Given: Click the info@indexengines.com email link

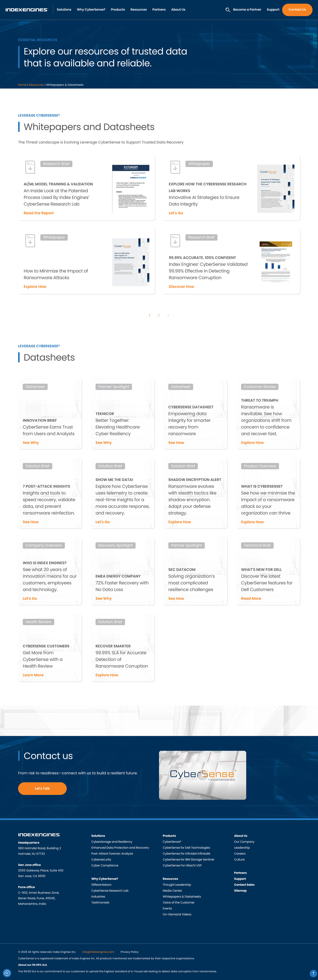Looking at the screenshot, I should coord(98,952).
